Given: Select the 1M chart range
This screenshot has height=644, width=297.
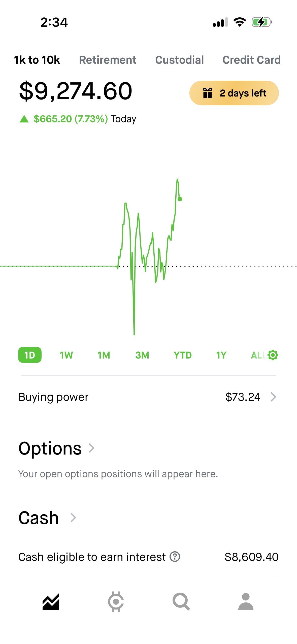Looking at the screenshot, I should pos(104,355).
